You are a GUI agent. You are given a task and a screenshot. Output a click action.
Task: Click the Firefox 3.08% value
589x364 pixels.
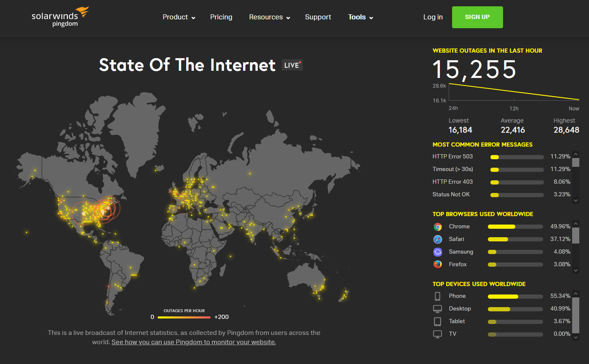point(562,265)
